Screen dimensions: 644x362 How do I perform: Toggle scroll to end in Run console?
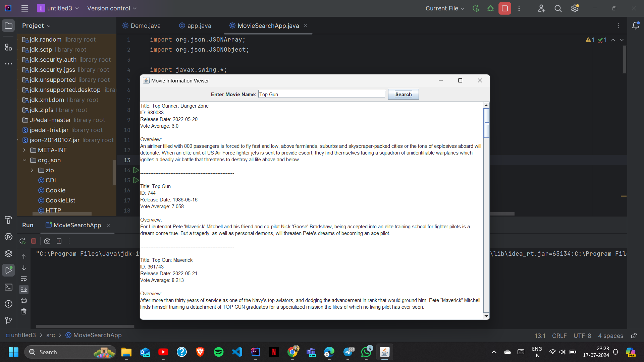pos(24,289)
